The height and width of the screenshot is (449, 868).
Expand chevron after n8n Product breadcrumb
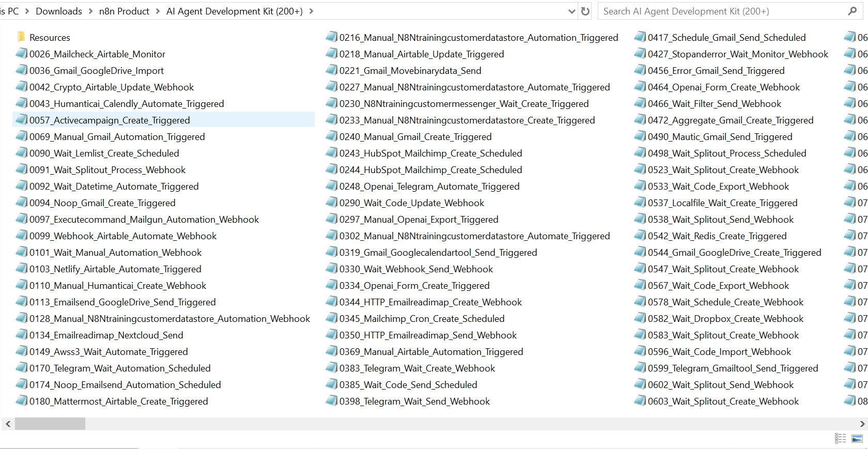tap(158, 11)
